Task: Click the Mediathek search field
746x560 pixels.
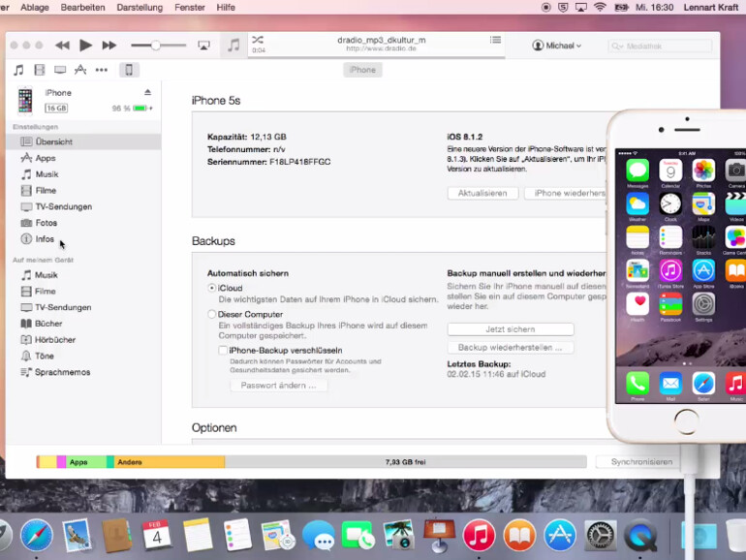Action: (x=660, y=47)
